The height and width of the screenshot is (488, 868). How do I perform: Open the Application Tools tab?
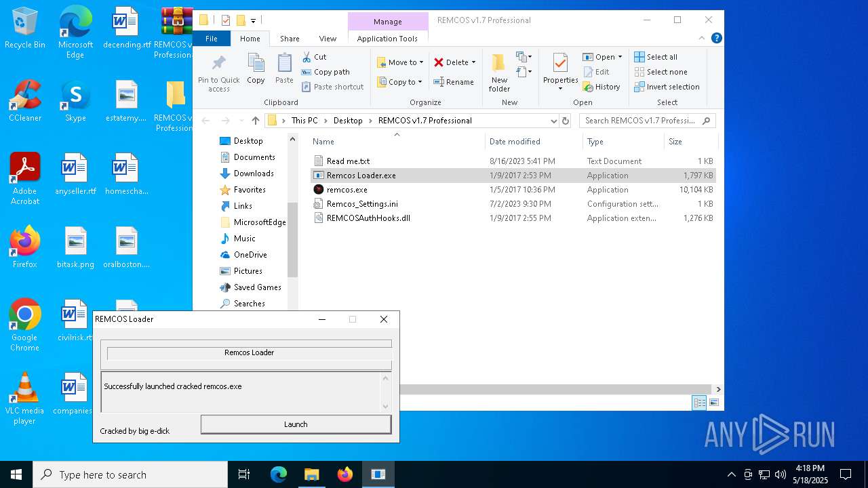(x=387, y=39)
